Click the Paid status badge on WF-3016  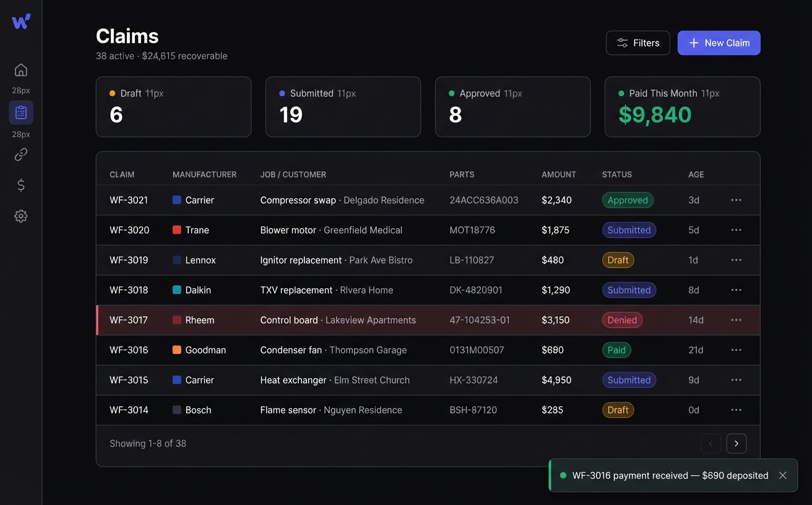[x=616, y=350]
